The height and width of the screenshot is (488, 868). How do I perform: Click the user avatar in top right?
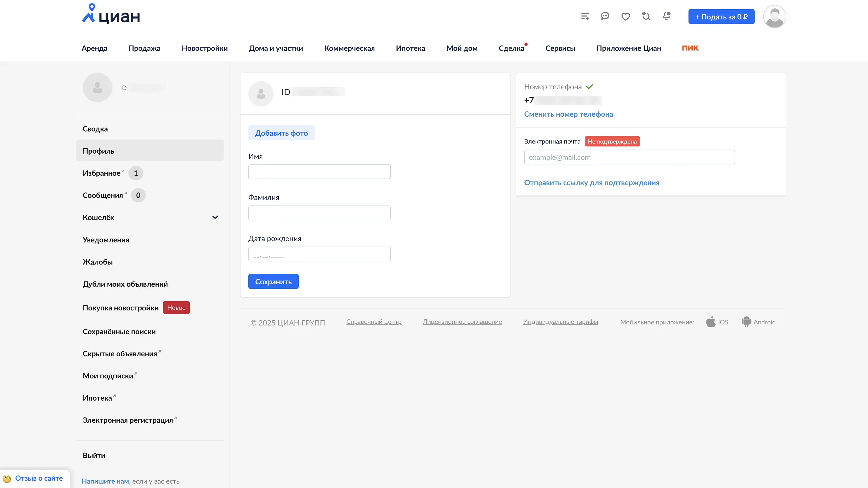tap(774, 16)
